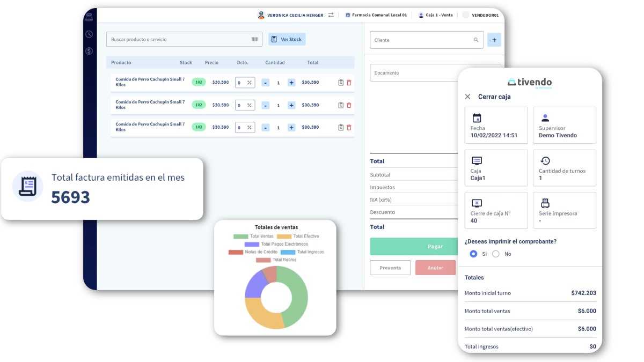Click the Buscar producto o servicio field
Screen dimensions: 644x362
coord(177,39)
